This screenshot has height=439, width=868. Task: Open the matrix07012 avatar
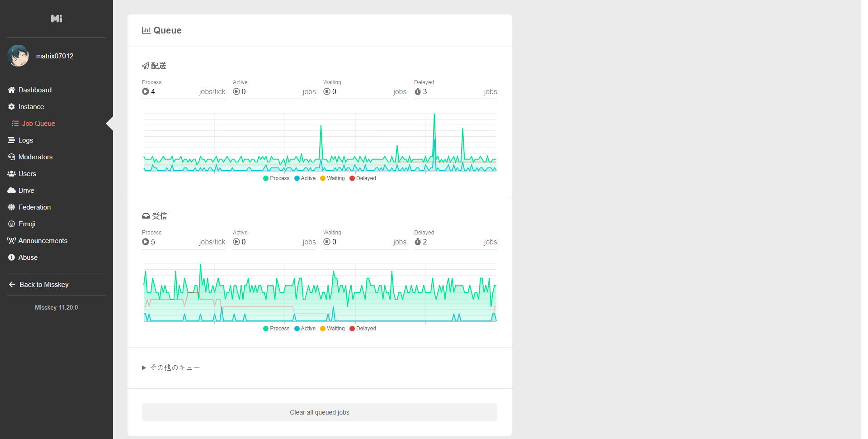pos(18,56)
